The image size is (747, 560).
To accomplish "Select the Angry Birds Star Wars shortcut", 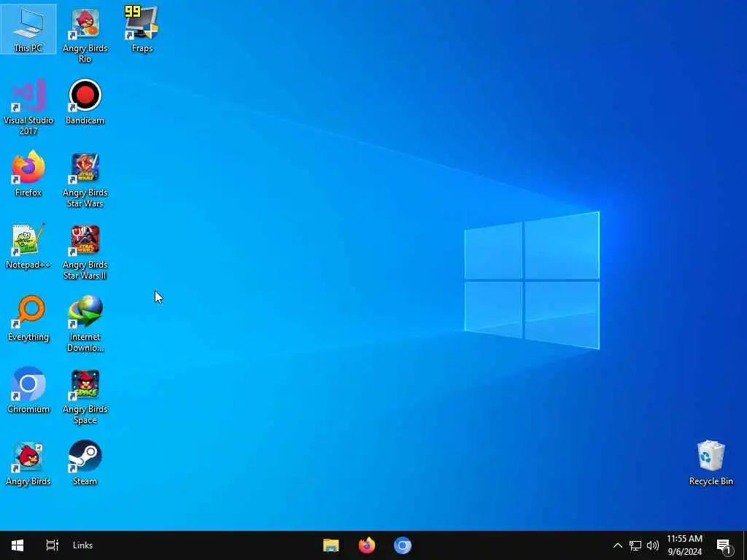I will (x=85, y=179).
